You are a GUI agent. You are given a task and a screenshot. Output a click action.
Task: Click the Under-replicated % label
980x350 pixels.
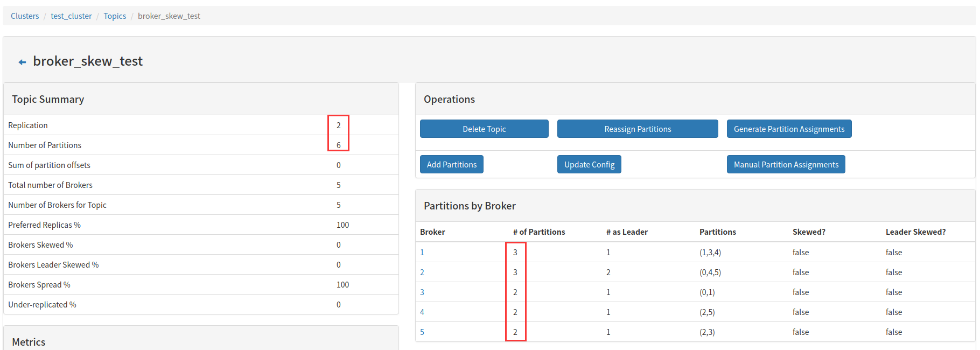tap(42, 304)
